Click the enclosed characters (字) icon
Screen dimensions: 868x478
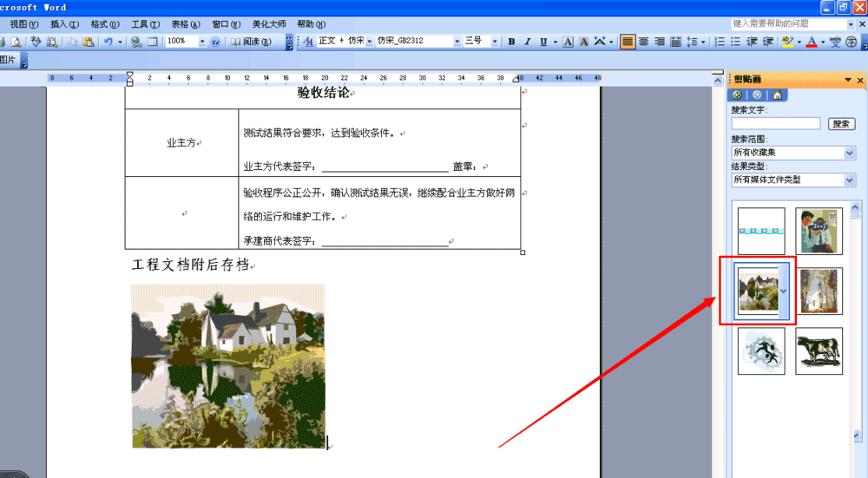click(x=852, y=42)
